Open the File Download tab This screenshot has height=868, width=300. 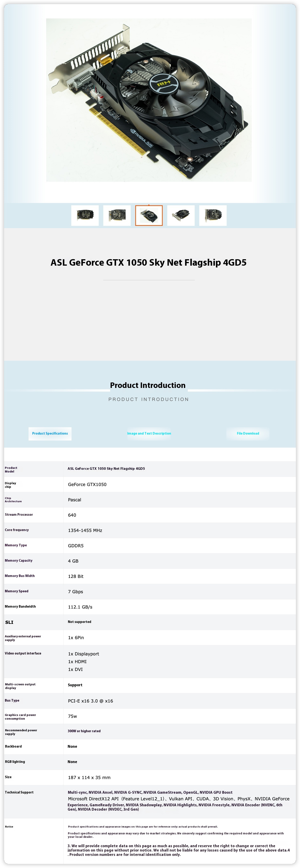248,434
